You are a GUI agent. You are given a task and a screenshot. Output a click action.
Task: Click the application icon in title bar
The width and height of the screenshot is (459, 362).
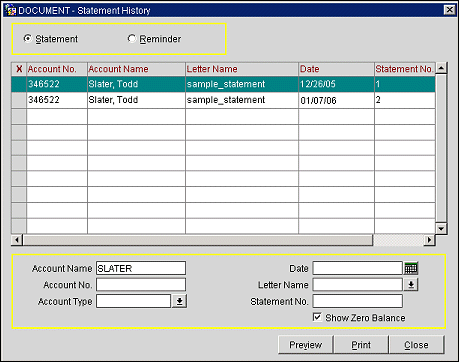[x=11, y=10]
